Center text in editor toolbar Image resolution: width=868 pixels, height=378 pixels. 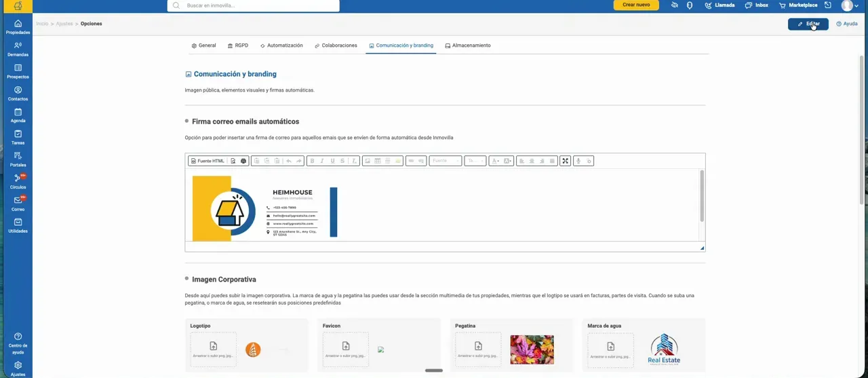click(x=532, y=161)
